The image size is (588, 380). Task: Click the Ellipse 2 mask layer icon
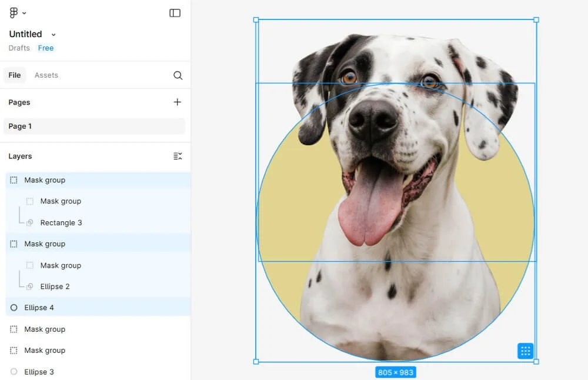pyautogui.click(x=29, y=286)
